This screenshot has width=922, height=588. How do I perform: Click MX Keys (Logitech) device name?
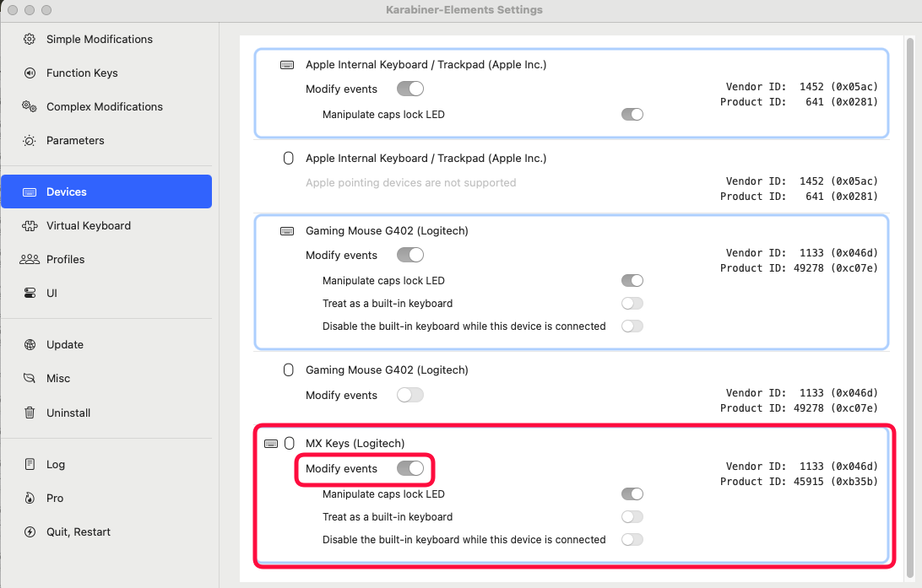click(355, 444)
